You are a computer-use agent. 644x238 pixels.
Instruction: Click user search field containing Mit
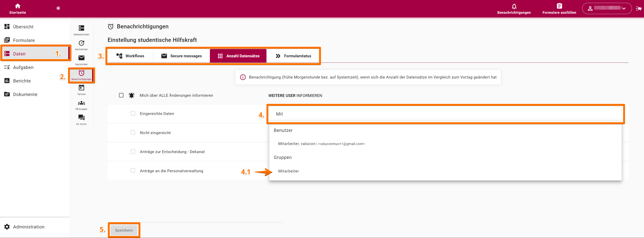(x=445, y=114)
